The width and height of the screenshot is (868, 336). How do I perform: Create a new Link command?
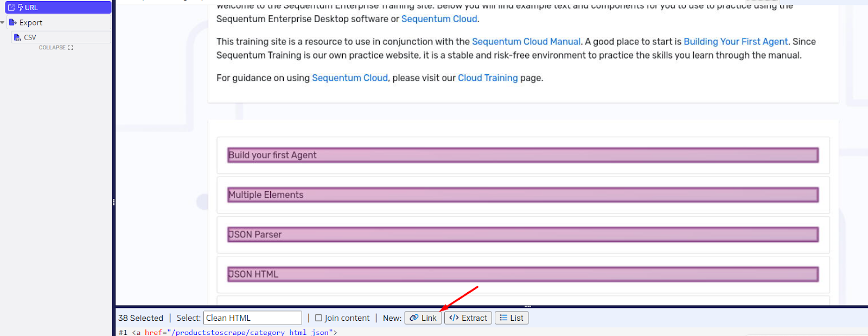[423, 318]
